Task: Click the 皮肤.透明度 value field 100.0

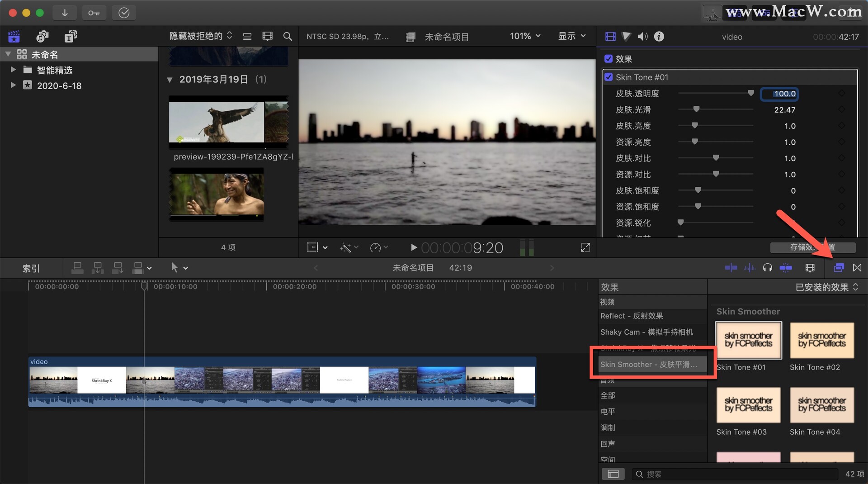Action: tap(780, 94)
